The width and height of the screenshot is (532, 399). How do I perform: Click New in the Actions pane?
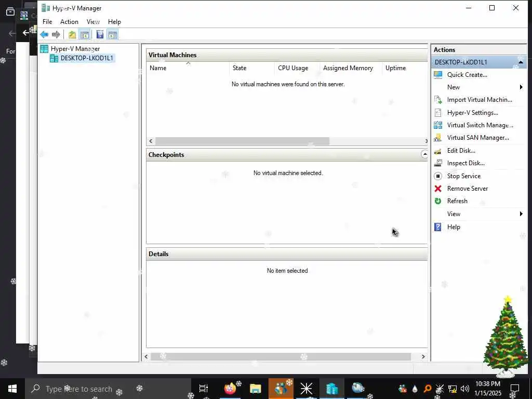(453, 87)
